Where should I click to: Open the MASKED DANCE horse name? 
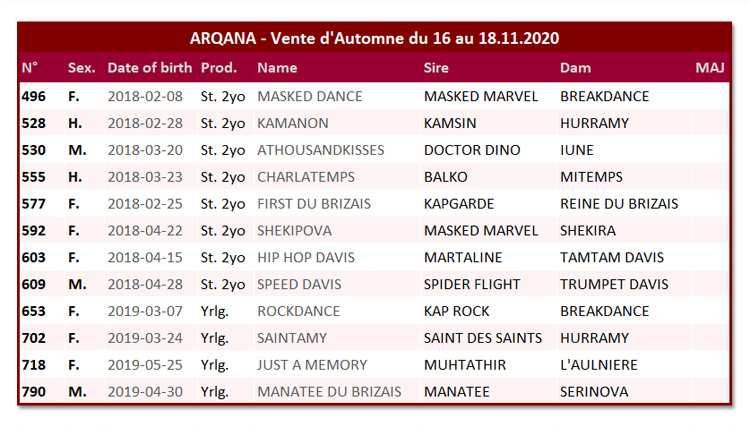tap(309, 97)
